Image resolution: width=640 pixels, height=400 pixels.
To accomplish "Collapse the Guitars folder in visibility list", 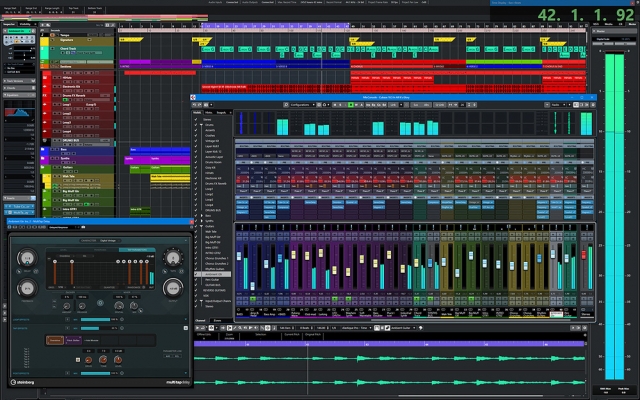I will click(x=201, y=226).
